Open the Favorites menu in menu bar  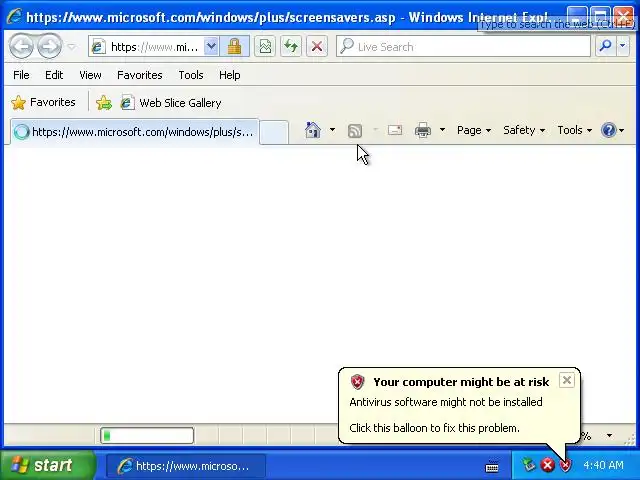pyautogui.click(x=140, y=75)
